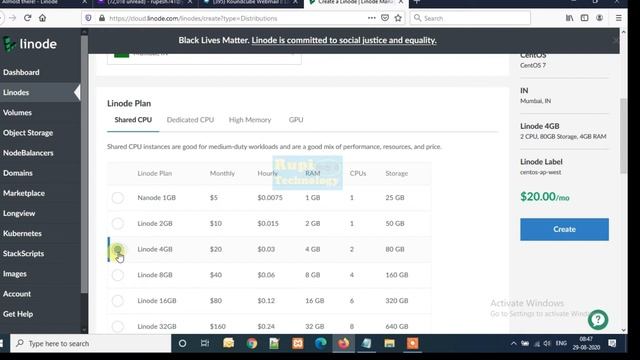Select the Linode 16GB plan radio button

(118, 301)
